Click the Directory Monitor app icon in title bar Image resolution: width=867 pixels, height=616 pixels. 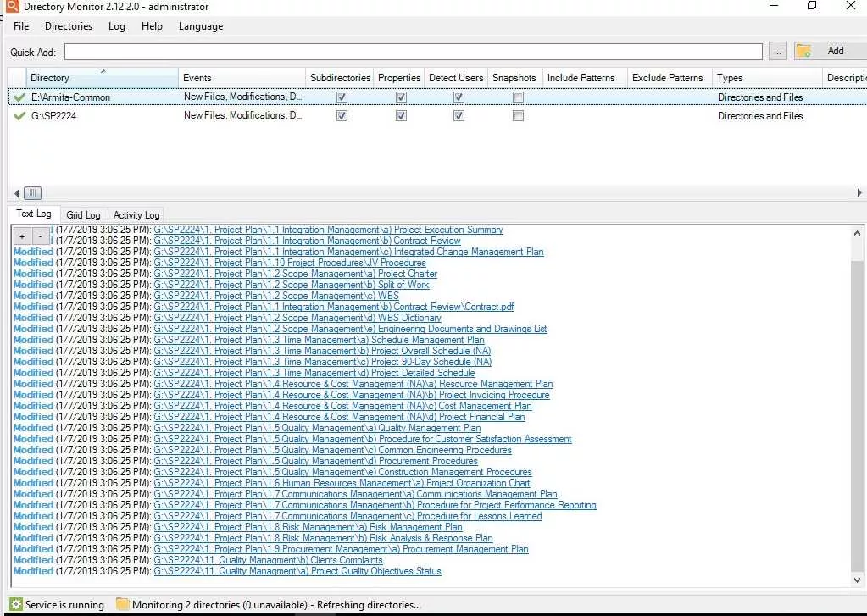[x=12, y=6]
